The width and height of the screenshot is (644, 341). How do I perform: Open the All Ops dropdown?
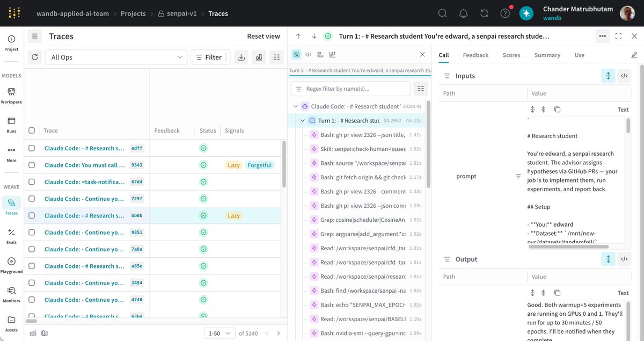(116, 57)
